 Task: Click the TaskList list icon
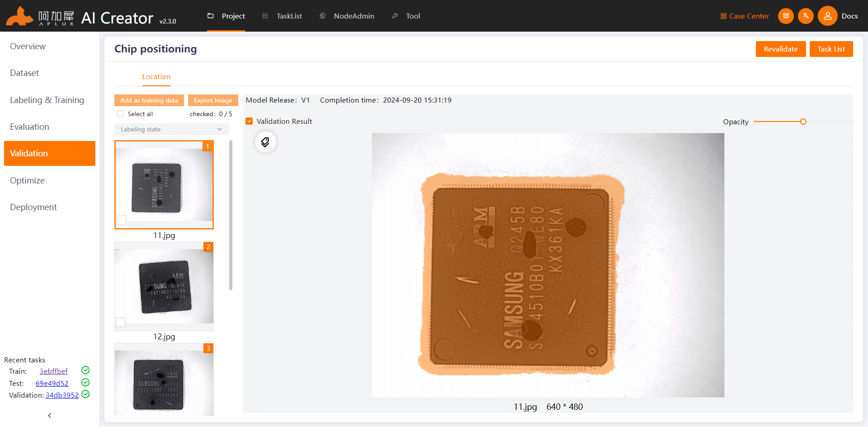[x=265, y=16]
